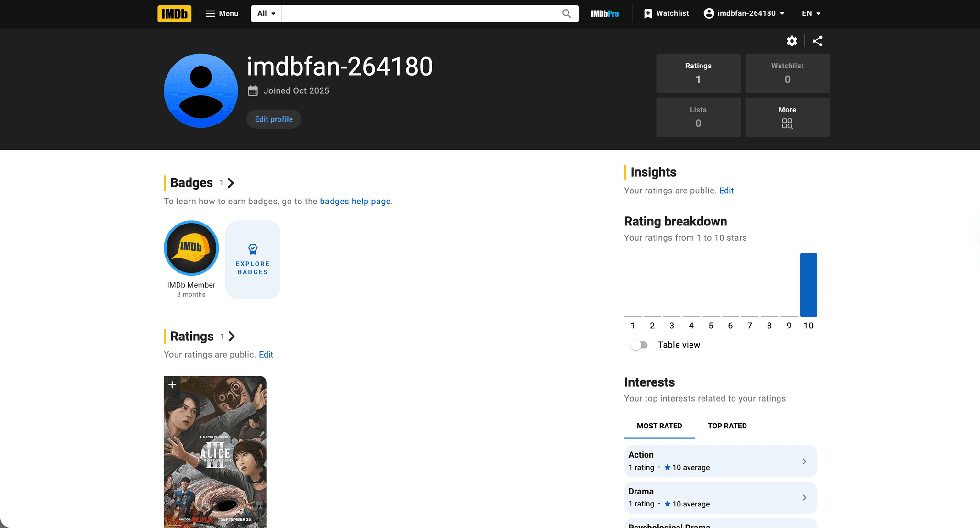This screenshot has height=528, width=980.
Task: Open the All search category dropdown
Action: tap(266, 13)
